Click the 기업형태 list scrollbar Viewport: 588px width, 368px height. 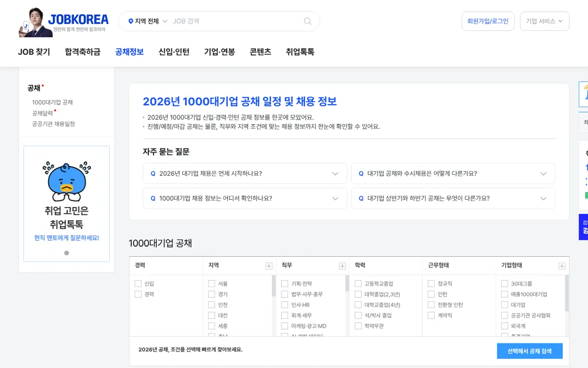coord(567,293)
